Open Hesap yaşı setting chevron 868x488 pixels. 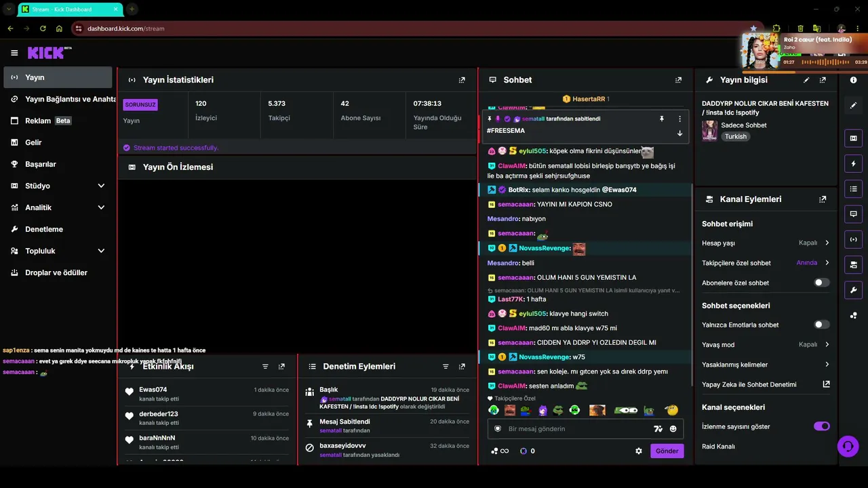(x=827, y=243)
